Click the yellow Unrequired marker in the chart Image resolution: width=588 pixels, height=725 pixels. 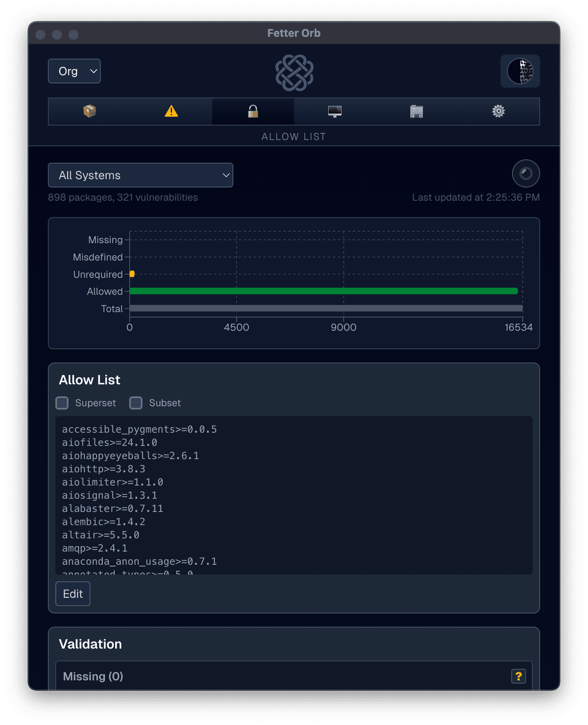pos(131,274)
